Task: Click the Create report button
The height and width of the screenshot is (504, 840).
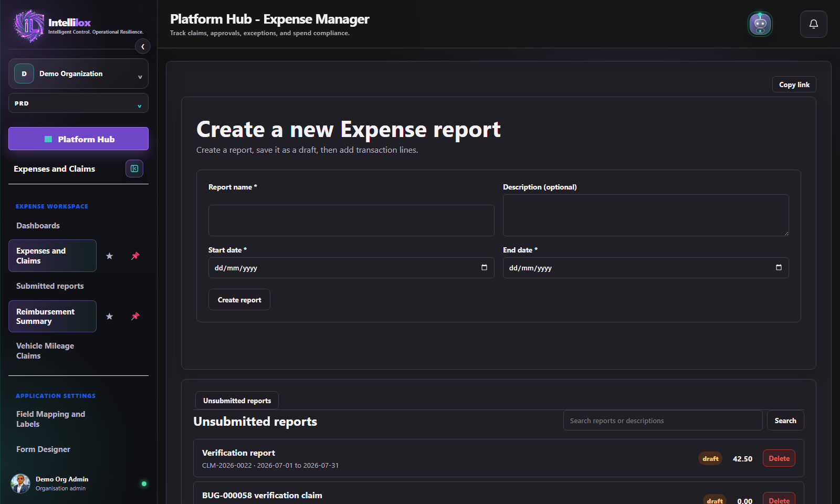Action: coord(239,300)
